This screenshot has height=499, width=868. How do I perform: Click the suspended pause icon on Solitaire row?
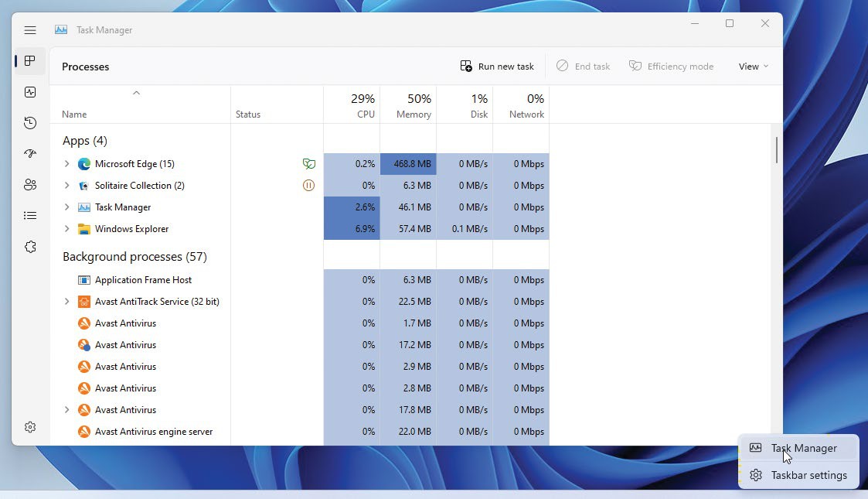pos(309,186)
